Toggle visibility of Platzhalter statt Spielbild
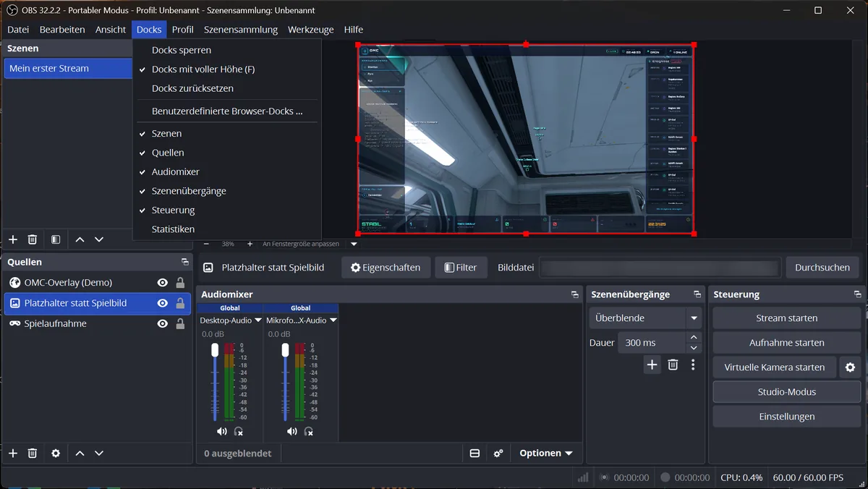 coord(163,303)
